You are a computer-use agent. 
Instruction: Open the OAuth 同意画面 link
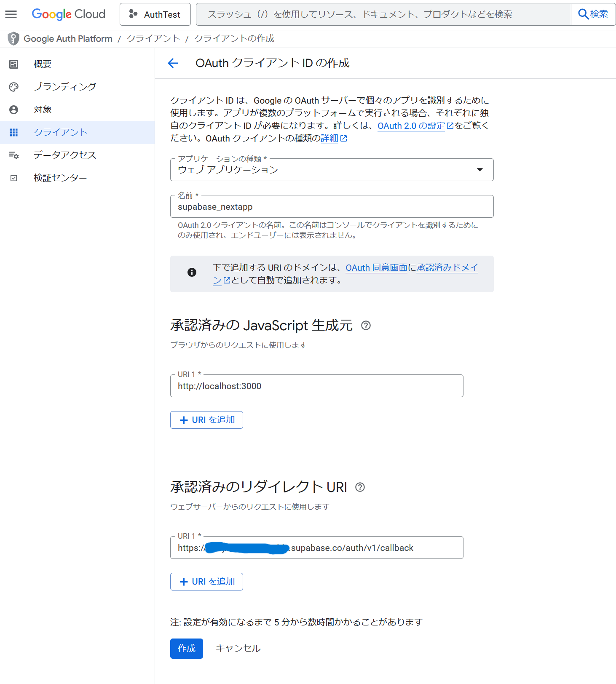[376, 268]
